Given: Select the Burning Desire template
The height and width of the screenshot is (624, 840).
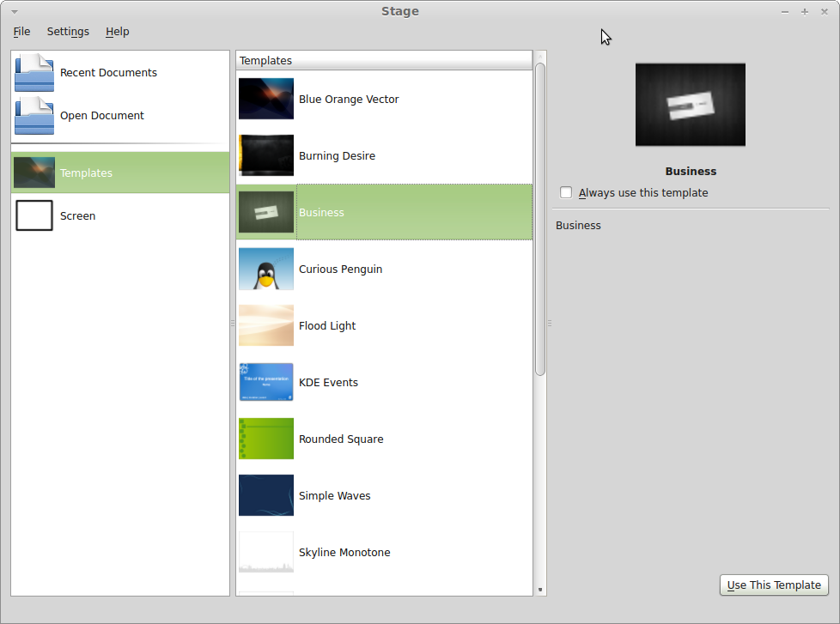Looking at the screenshot, I should click(337, 156).
